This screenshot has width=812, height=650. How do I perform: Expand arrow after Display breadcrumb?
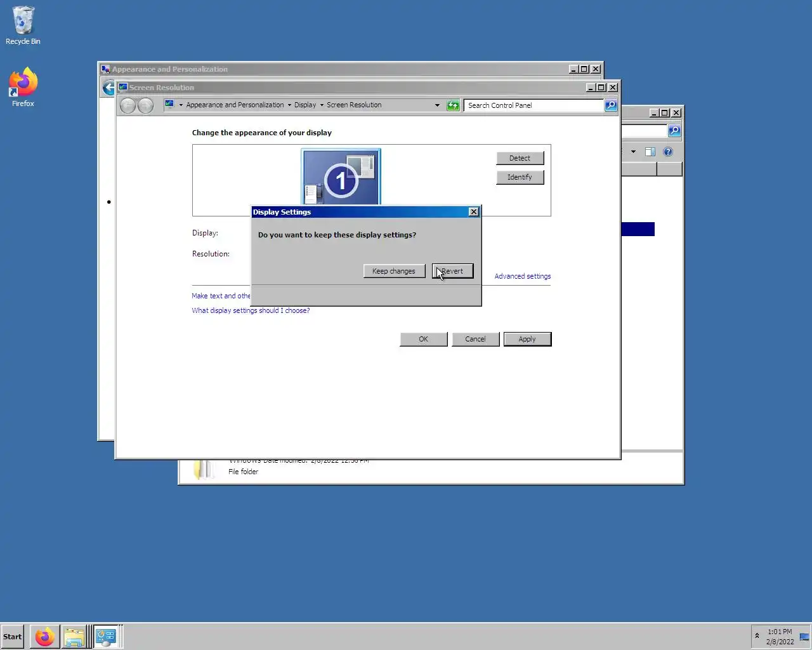coord(322,105)
